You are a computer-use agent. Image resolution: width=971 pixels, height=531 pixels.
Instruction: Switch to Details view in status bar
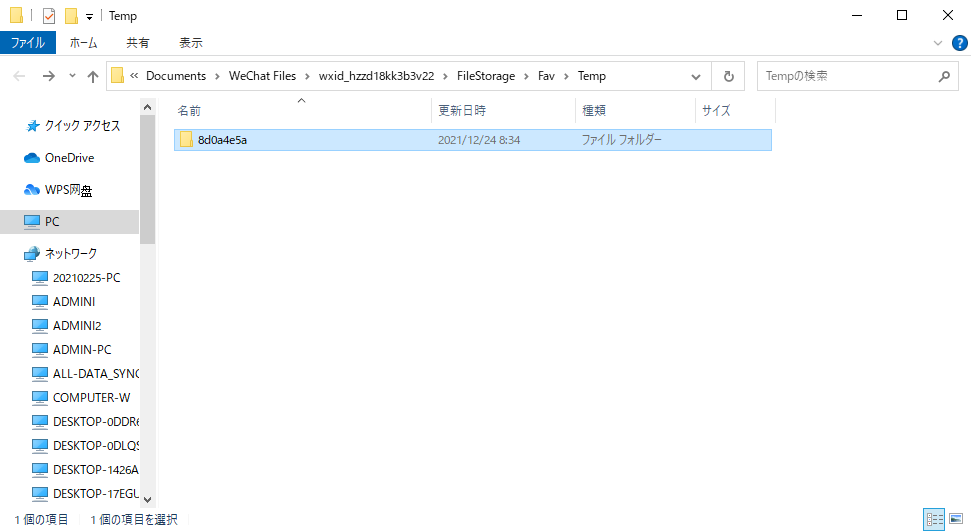(935, 519)
